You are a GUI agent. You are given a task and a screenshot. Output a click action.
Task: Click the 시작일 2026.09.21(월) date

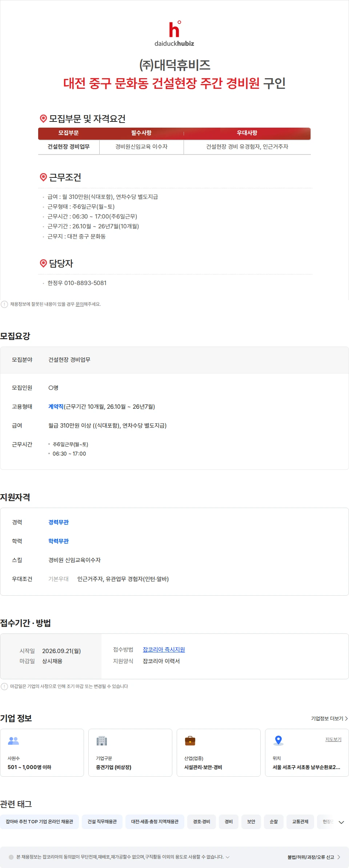coord(61,651)
